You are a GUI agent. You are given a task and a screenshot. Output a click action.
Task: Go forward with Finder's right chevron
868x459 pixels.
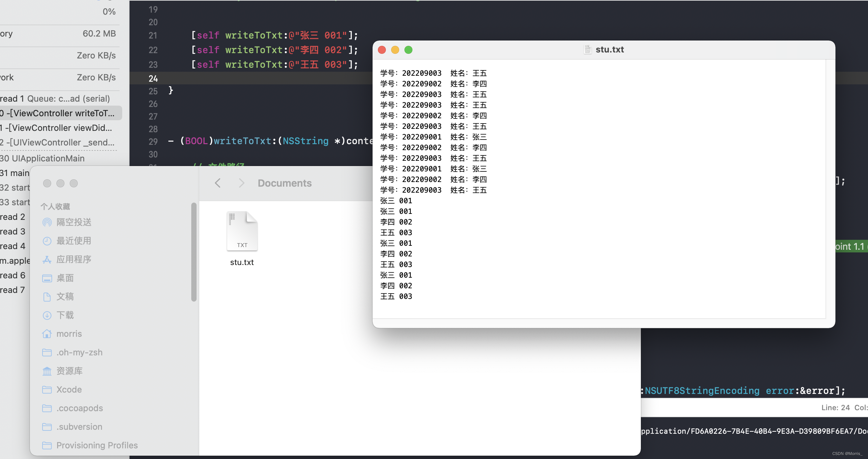pyautogui.click(x=241, y=183)
